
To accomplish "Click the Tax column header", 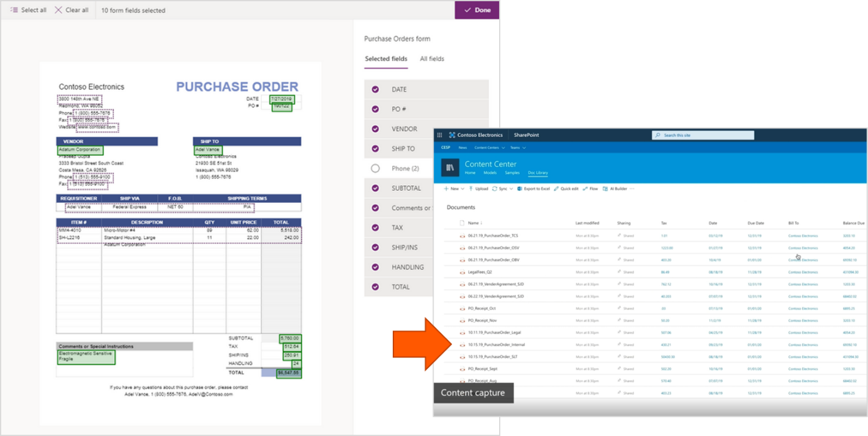I will (x=664, y=223).
